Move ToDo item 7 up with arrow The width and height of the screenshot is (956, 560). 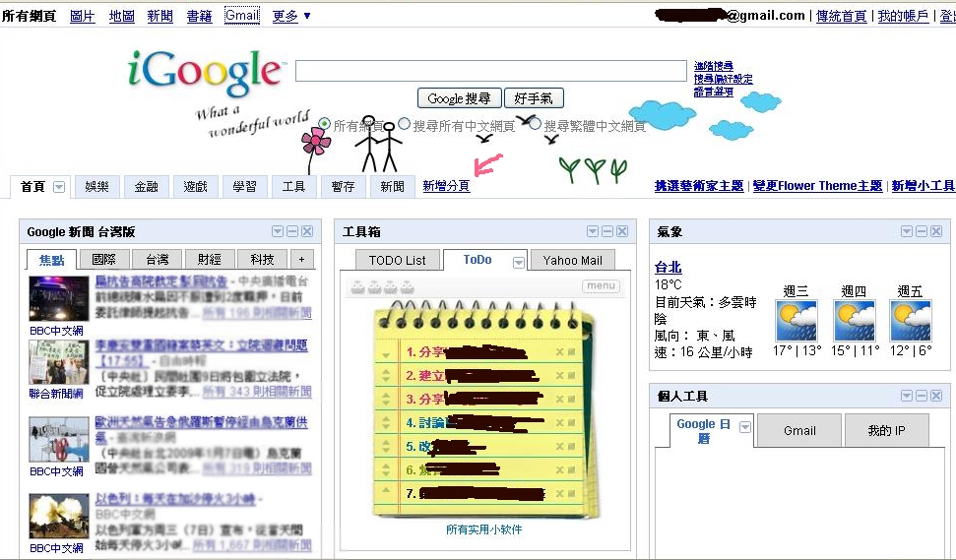(x=386, y=490)
